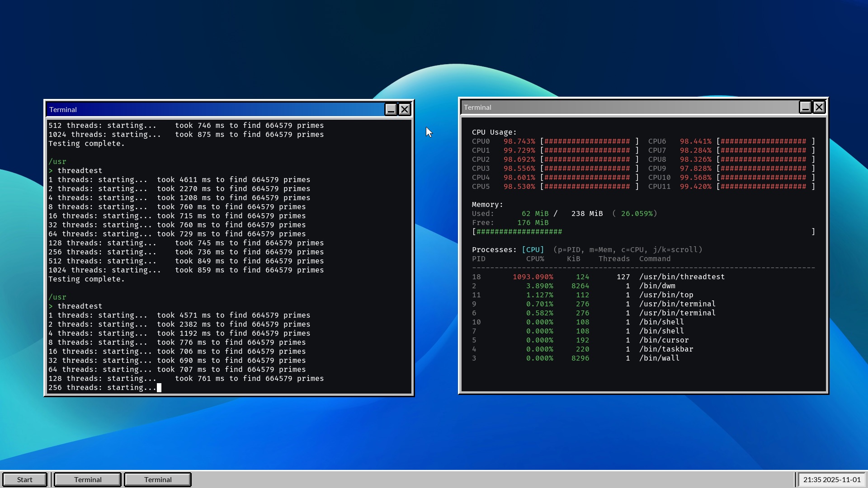868x488 pixels.
Task: Open the Start menu
Action: pos(25,479)
